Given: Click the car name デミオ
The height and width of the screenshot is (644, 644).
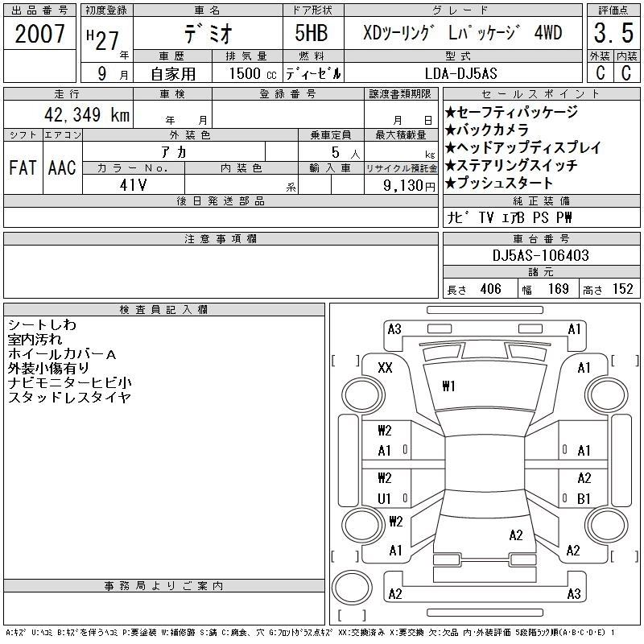Looking at the screenshot, I should [204, 34].
